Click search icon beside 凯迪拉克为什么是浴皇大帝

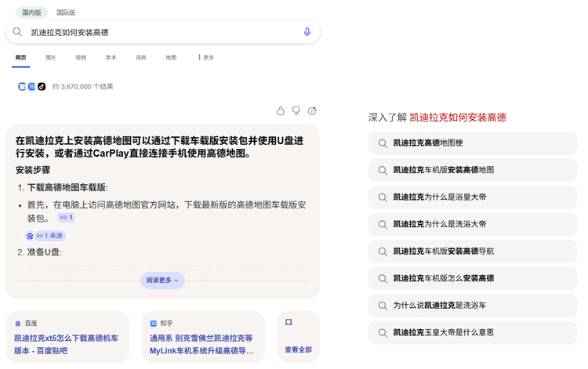point(383,197)
